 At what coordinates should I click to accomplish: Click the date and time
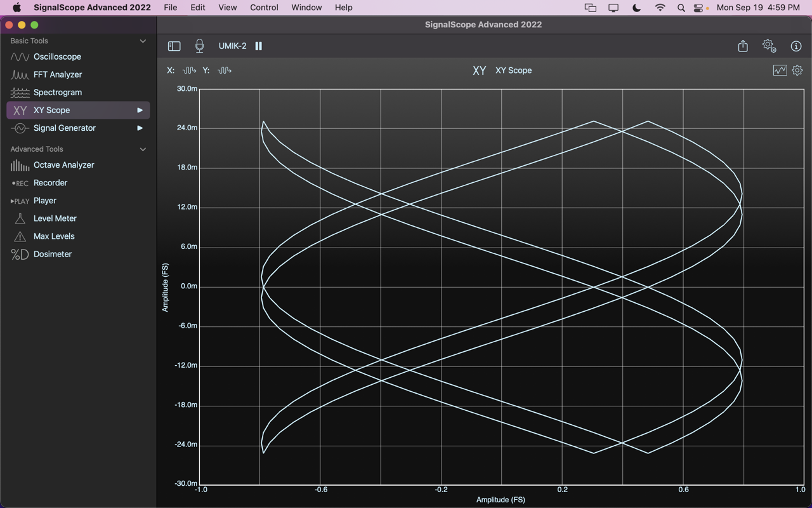pos(758,8)
